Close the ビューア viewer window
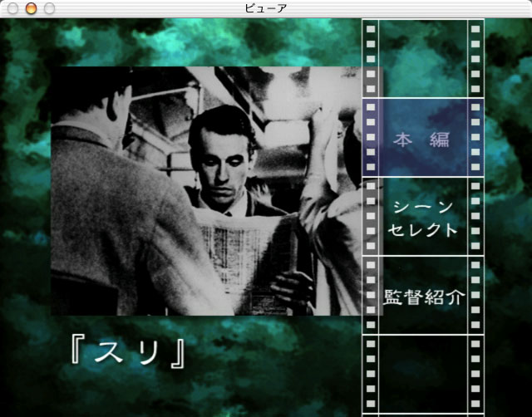 pyautogui.click(x=13, y=8)
